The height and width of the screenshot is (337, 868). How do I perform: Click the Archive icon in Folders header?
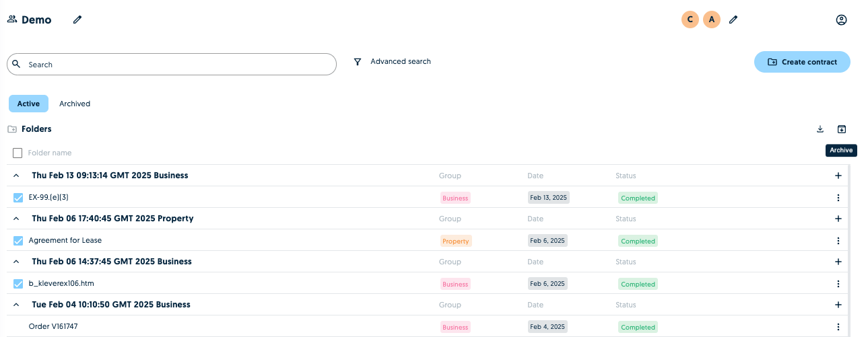pyautogui.click(x=842, y=129)
